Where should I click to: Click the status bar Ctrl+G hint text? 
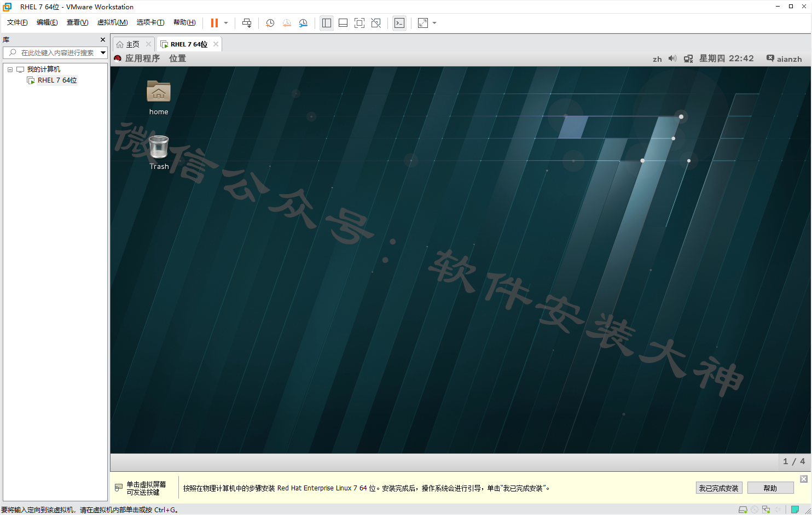(x=90, y=510)
